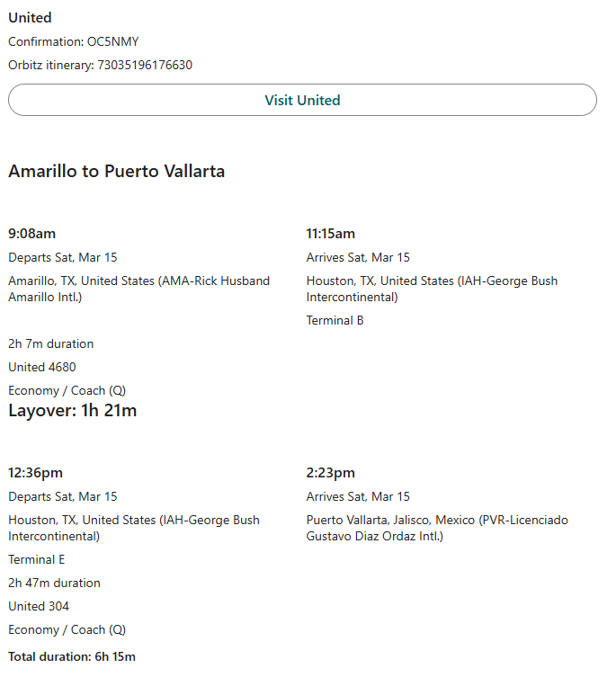
Task: Click the 2h 47m duration text
Action: 54,583
